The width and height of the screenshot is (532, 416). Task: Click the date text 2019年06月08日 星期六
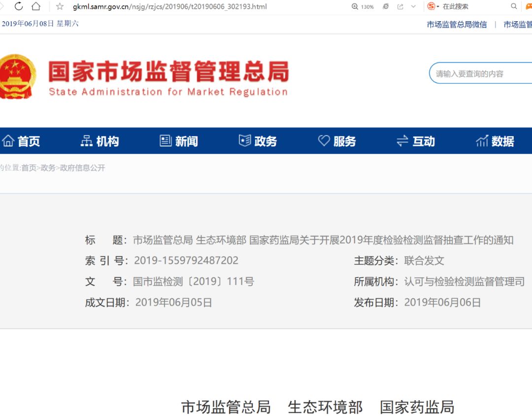tap(40, 24)
